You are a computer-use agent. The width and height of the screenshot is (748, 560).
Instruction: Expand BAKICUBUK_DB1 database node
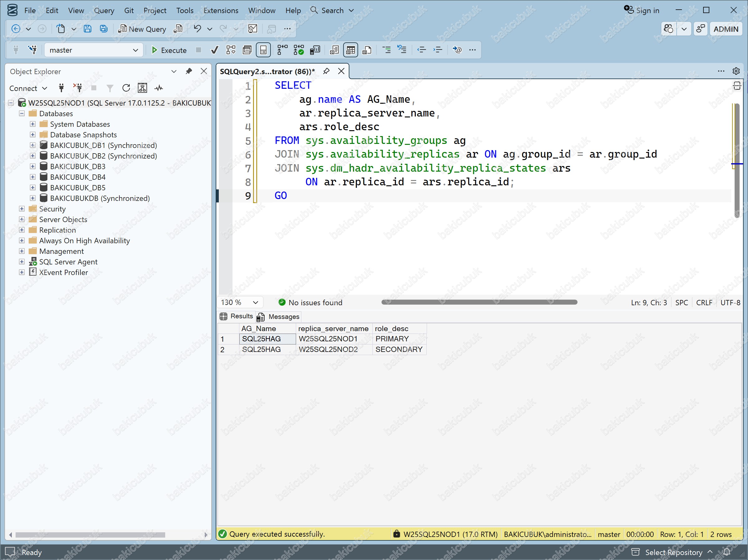[33, 145]
